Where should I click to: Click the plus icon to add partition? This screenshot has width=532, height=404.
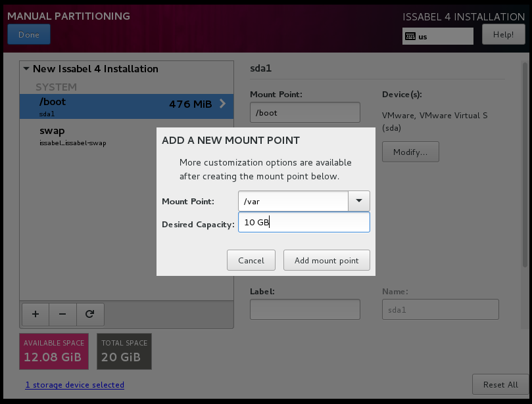tap(36, 314)
